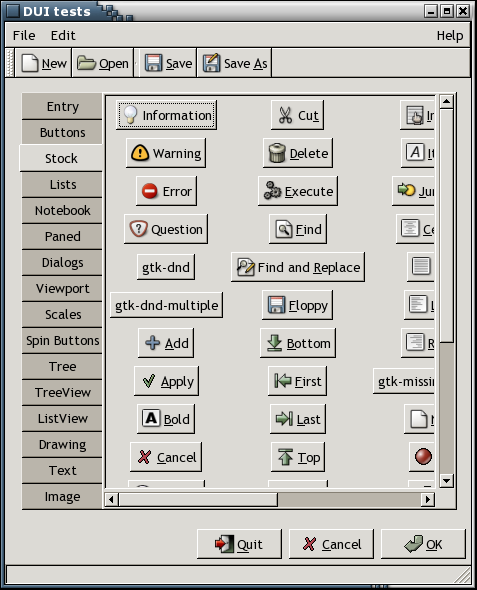Open the File menu
Screen dimensions: 477x590
coord(24,35)
